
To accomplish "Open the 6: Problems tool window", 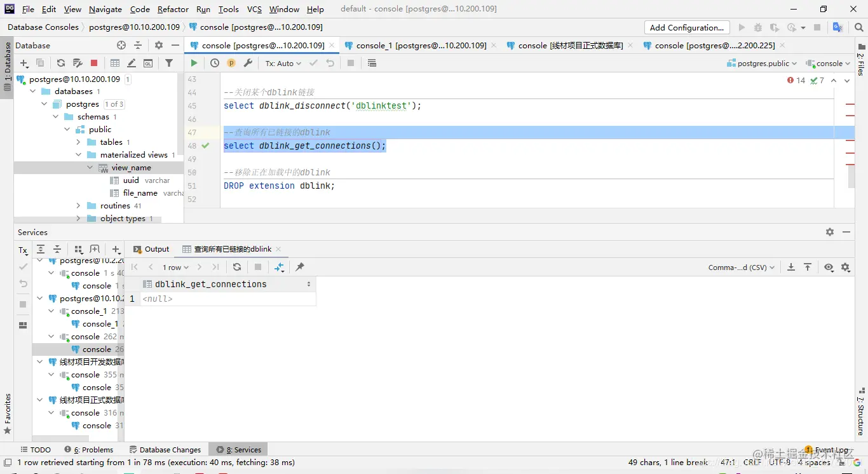I will point(89,449).
